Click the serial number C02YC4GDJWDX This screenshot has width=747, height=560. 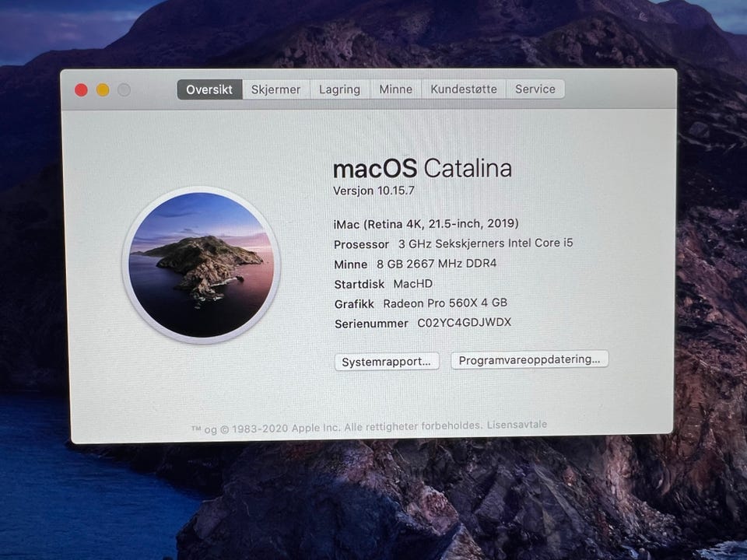click(x=464, y=322)
